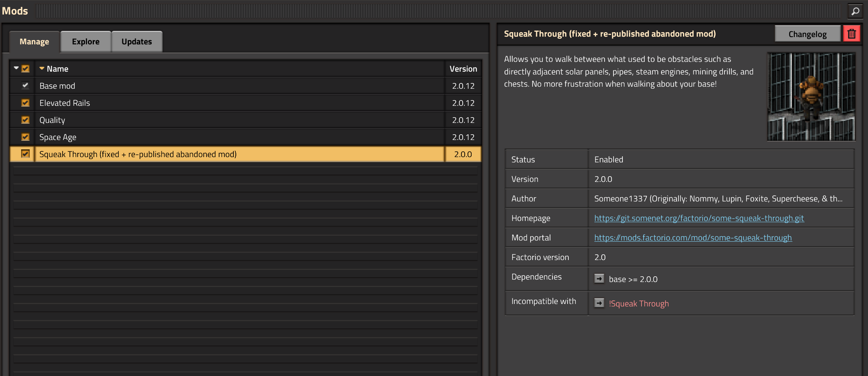Select the Squeak Through mod row

pos(246,154)
